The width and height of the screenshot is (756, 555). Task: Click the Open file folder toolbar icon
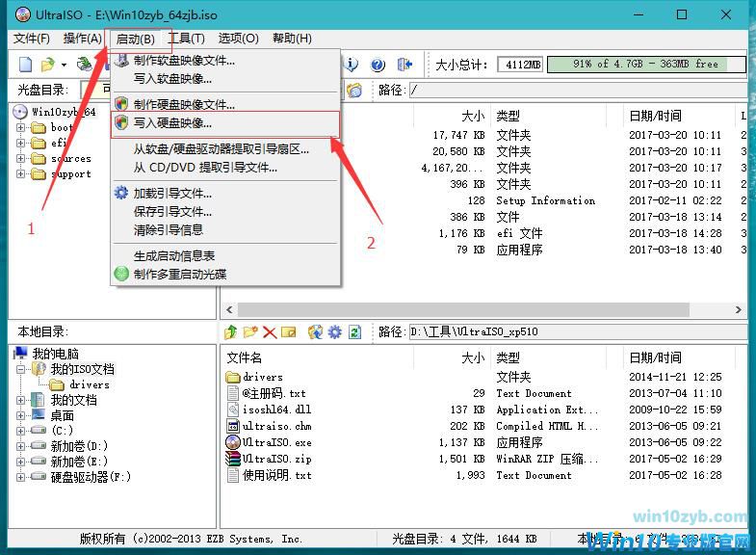(x=48, y=65)
